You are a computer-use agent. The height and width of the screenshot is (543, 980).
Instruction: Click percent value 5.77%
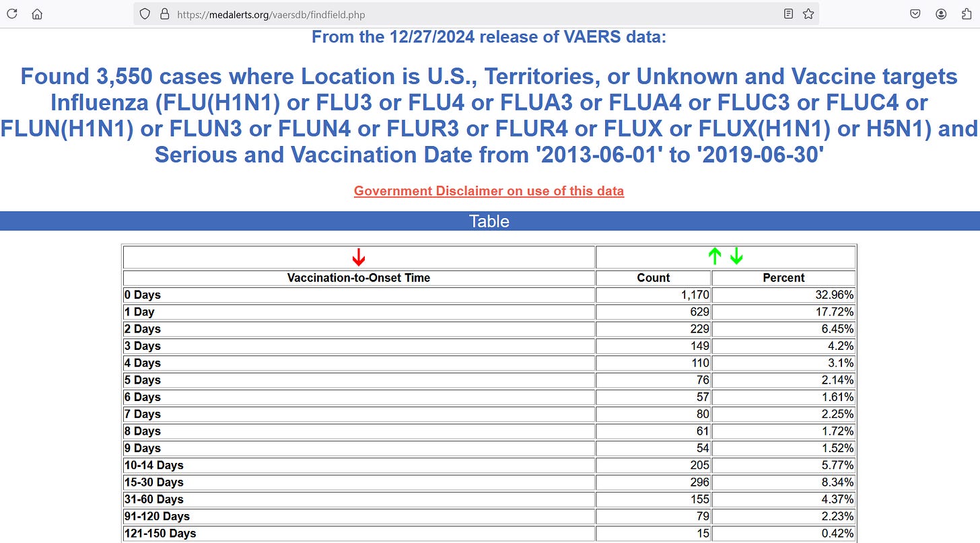(x=839, y=466)
